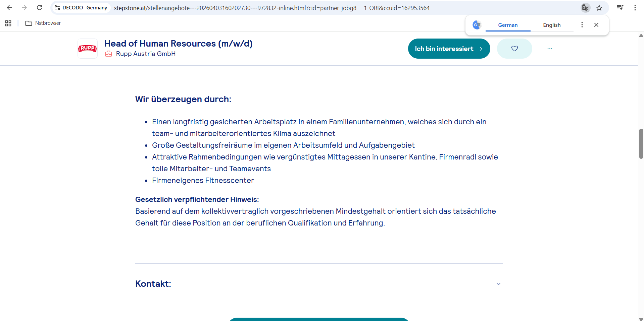The height and width of the screenshot is (321, 644).
Task: Click the Ich bin interessiert button
Action: coord(449,49)
